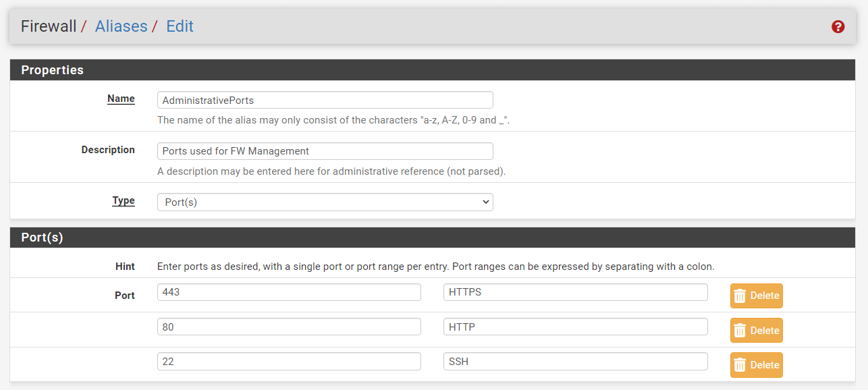The image size is (868, 390).
Task: Open the Type dropdown set to Port(s)
Action: 325,202
